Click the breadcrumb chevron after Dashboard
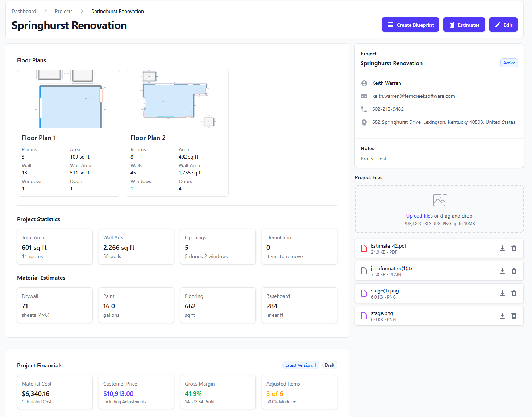 pyautogui.click(x=46, y=11)
